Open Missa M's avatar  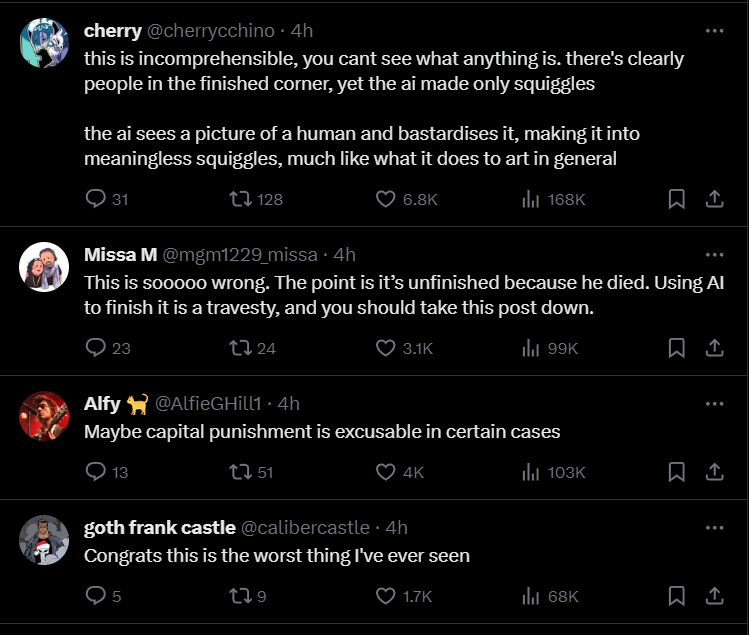pos(44,267)
